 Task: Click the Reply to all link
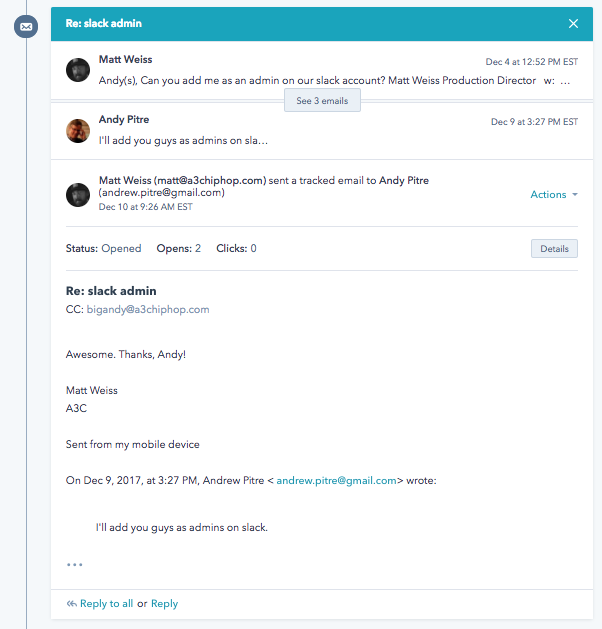(x=106, y=604)
